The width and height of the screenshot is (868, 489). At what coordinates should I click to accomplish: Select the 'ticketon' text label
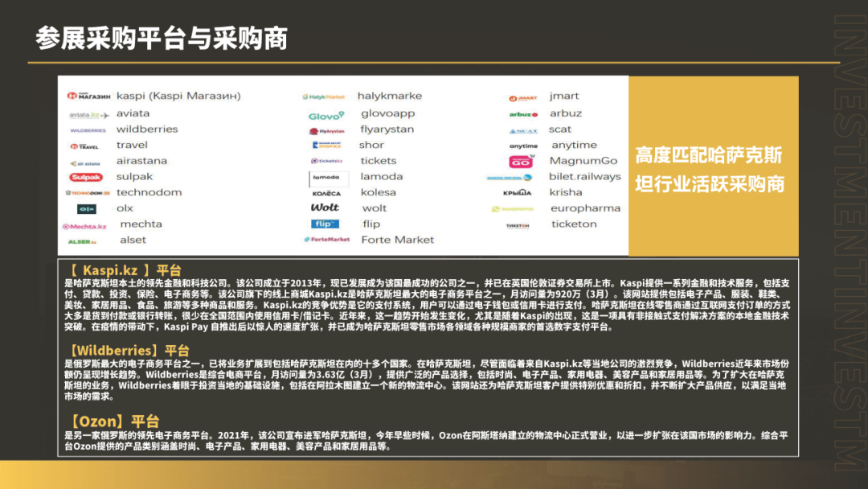click(574, 224)
